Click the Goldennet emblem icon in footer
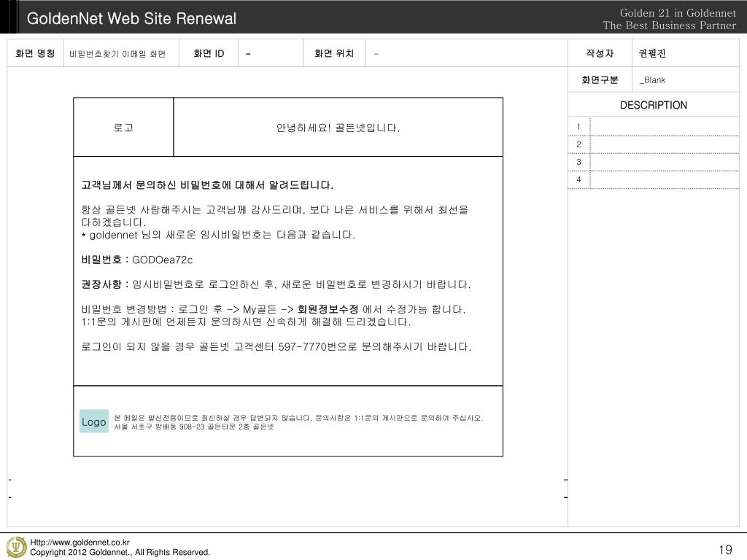The image size is (747, 560). click(16, 547)
